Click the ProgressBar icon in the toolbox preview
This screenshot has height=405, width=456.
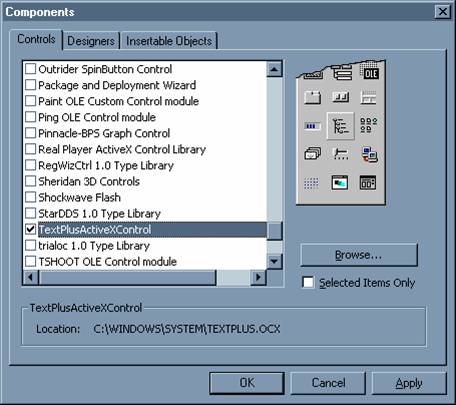(312, 126)
